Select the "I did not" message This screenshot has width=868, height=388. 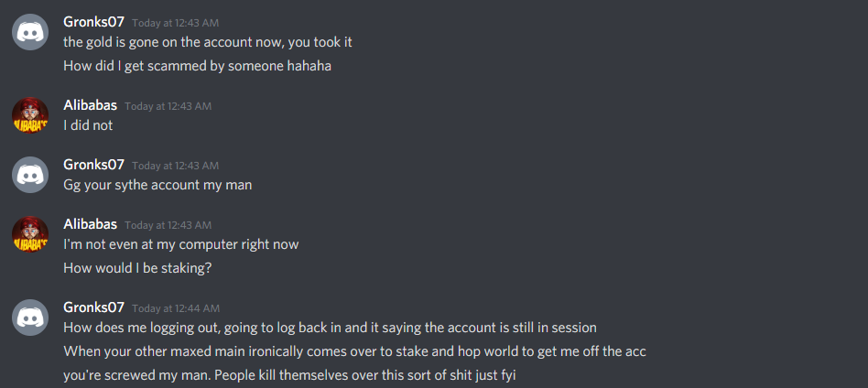pyautogui.click(x=88, y=125)
